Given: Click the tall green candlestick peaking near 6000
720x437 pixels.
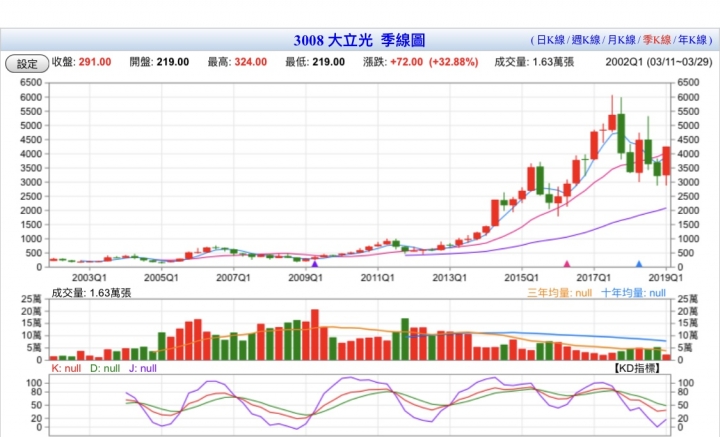Looking at the screenshot, I should pyautogui.click(x=621, y=133).
